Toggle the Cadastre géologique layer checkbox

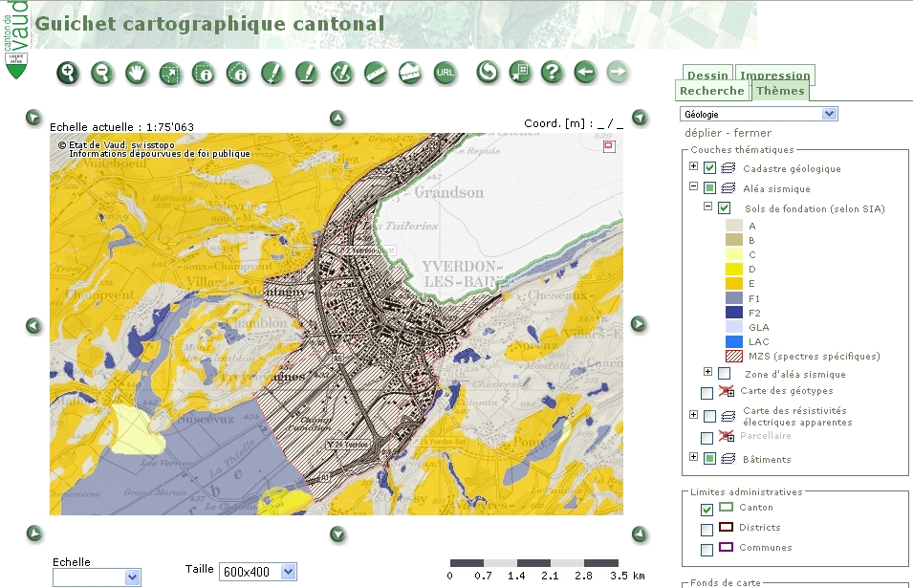(x=709, y=168)
